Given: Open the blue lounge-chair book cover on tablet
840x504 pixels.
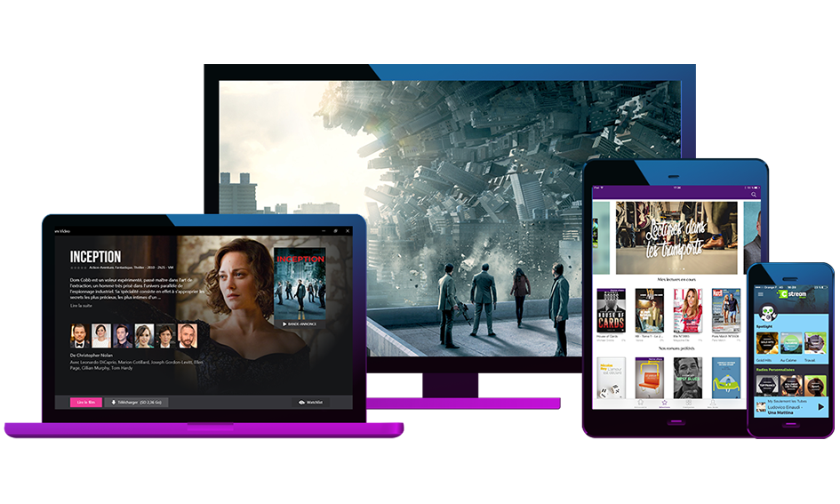Looking at the screenshot, I should pyautogui.click(x=726, y=378).
